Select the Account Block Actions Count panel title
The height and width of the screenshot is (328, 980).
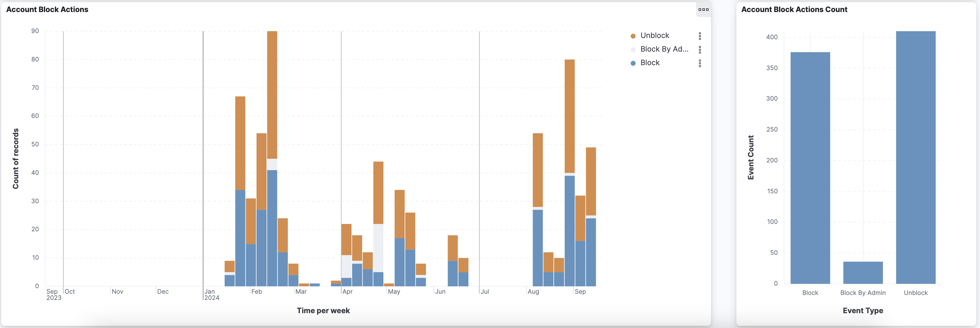pos(795,9)
